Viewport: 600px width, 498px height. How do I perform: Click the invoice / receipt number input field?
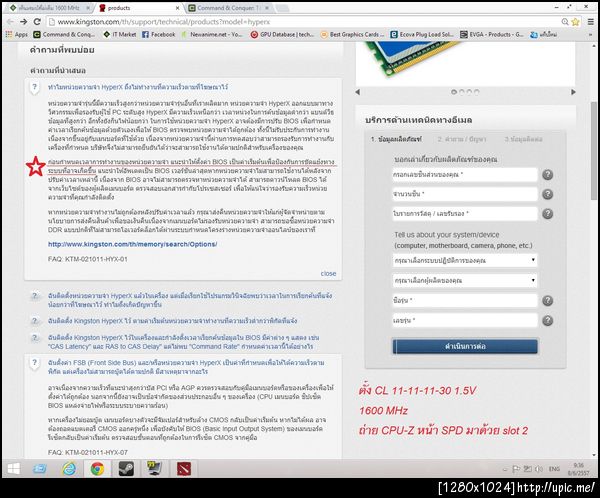465,214
